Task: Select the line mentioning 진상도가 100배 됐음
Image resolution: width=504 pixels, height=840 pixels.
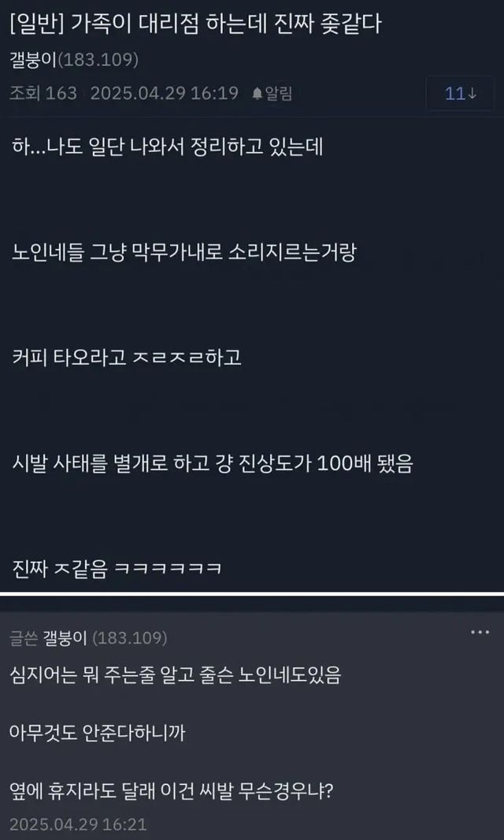Action: (x=212, y=463)
